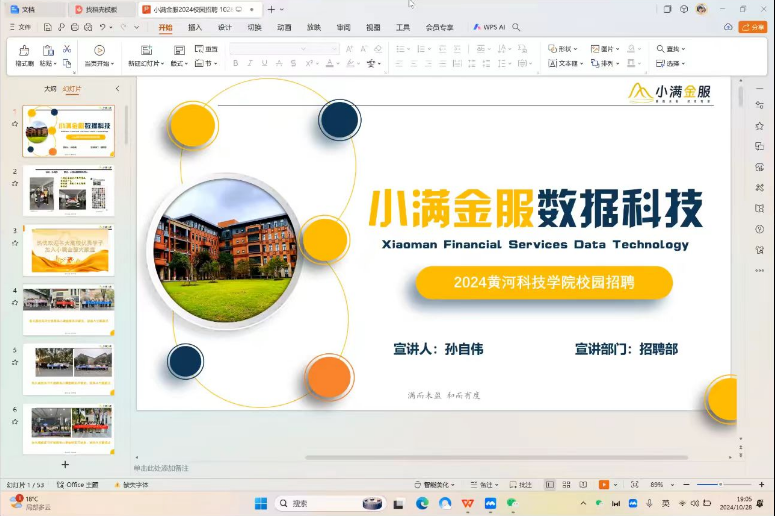Image resolution: width=775 pixels, height=516 pixels.
Task: Toggle star marker for slide 2
Action: point(15,183)
